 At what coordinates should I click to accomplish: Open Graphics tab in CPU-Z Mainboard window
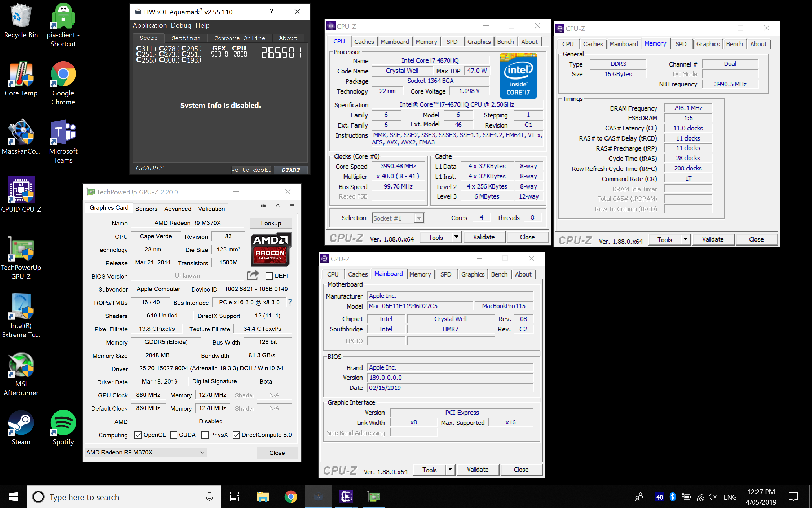pos(473,274)
